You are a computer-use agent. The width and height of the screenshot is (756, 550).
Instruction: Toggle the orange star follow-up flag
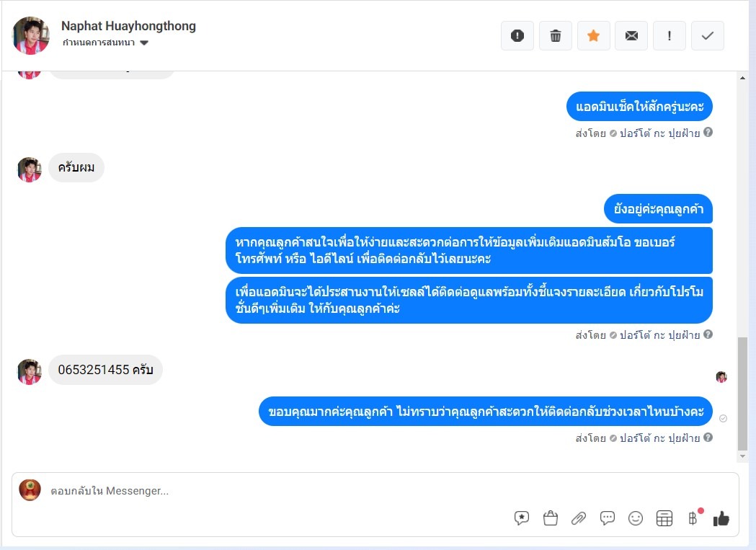pyautogui.click(x=594, y=36)
